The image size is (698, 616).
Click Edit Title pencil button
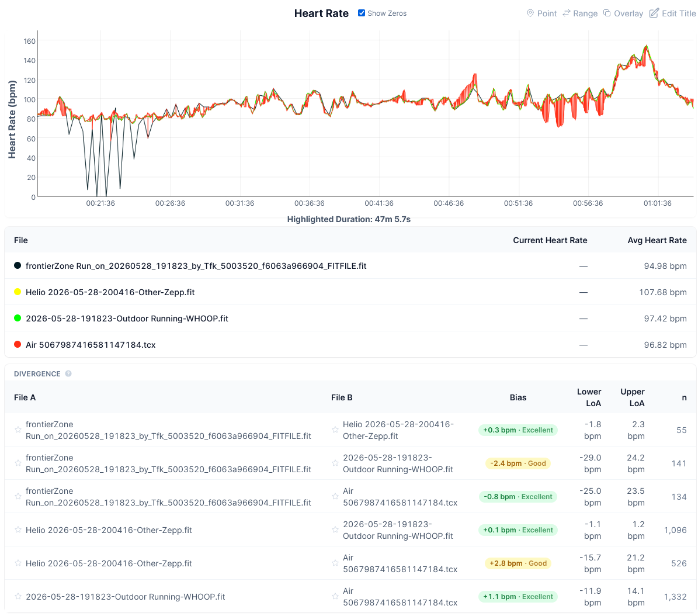pyautogui.click(x=672, y=13)
